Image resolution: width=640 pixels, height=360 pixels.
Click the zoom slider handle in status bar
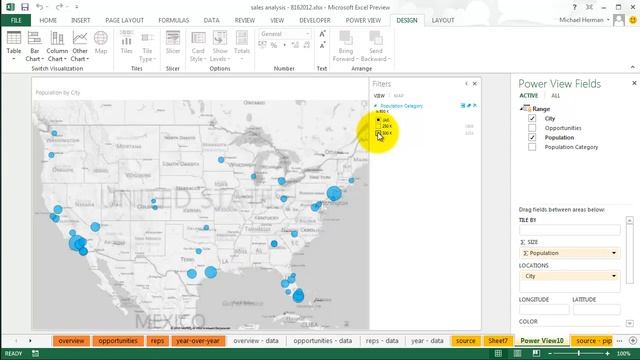coord(579,353)
